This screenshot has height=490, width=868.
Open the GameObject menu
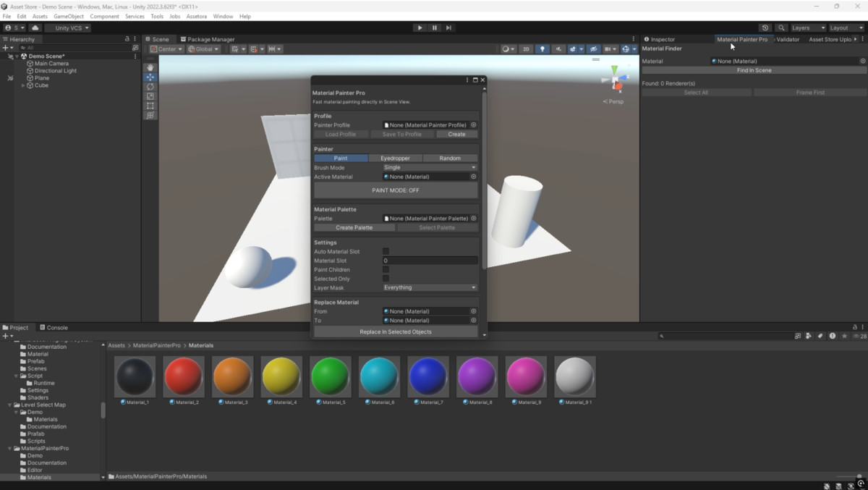coord(69,16)
